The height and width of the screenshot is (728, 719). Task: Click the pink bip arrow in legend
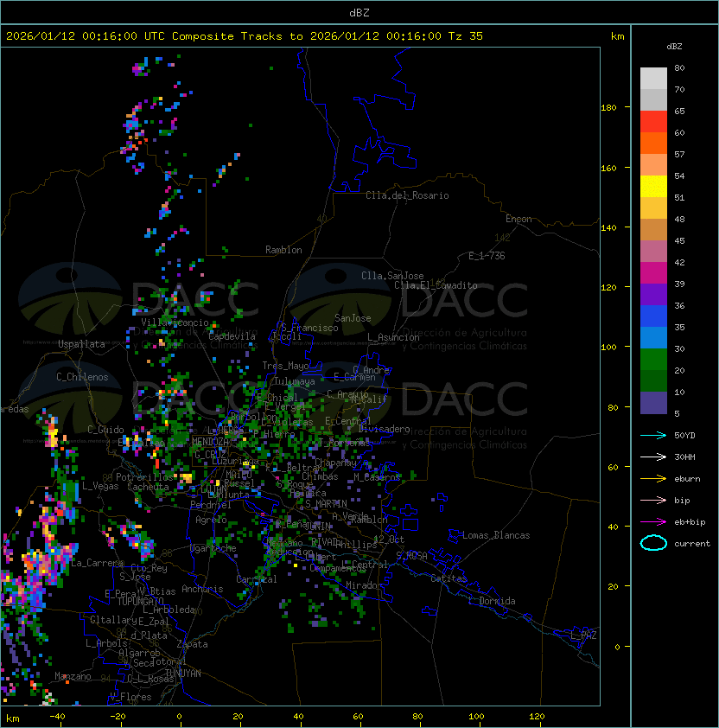[653, 500]
